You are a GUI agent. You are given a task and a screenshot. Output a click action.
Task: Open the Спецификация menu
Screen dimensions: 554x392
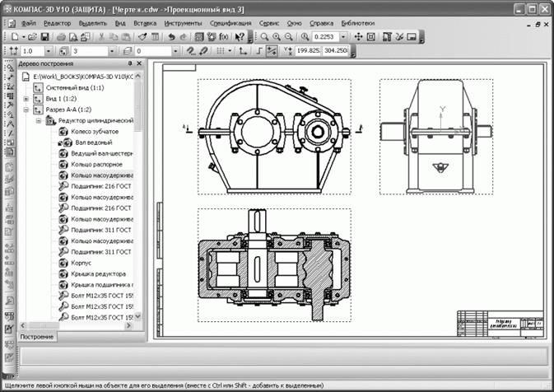(230, 23)
